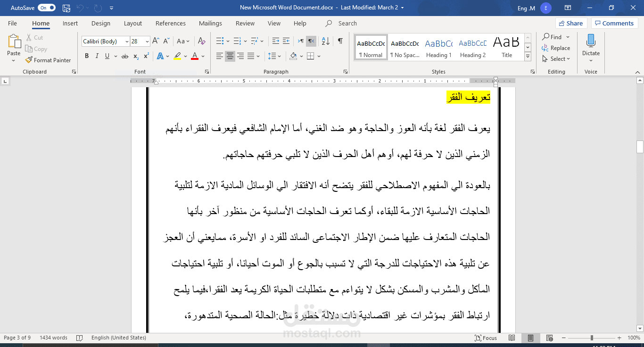Toggle right-to-left text direction

[311, 41]
